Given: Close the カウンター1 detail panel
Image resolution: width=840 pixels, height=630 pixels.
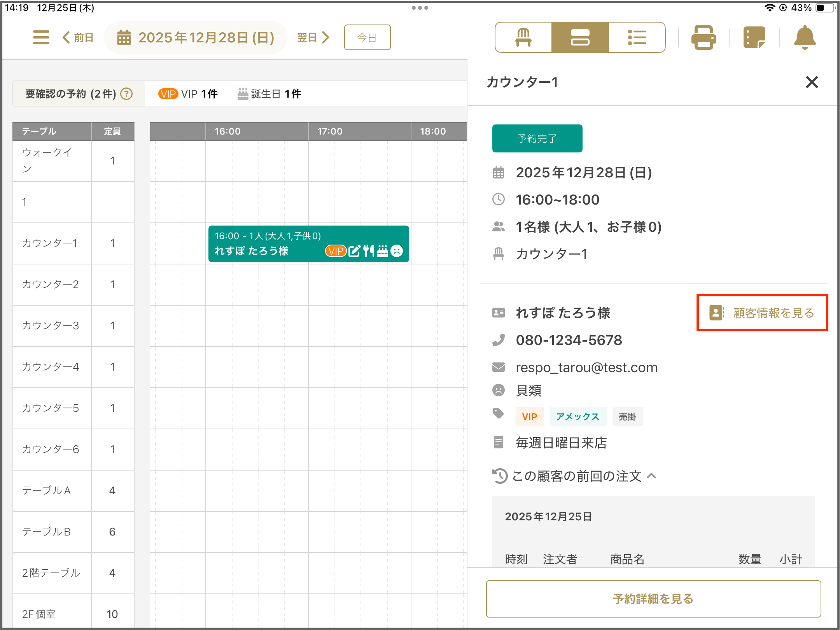Looking at the screenshot, I should tap(812, 82).
